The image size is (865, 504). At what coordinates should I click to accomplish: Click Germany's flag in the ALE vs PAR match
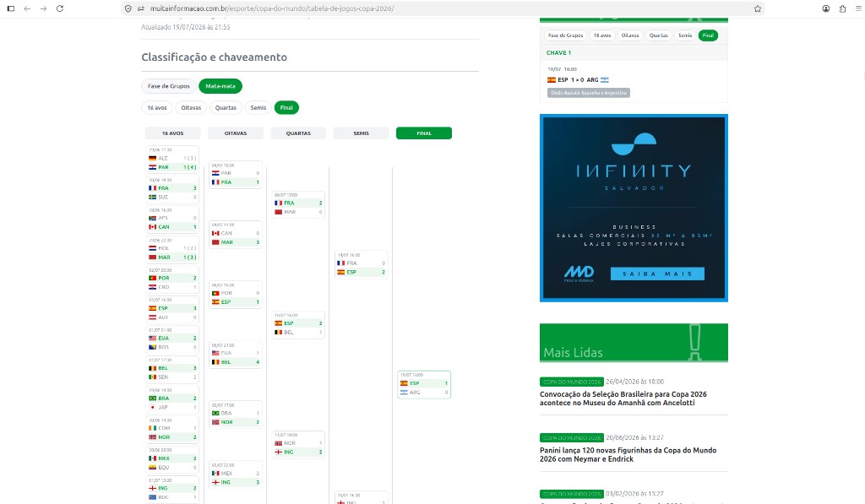click(152, 158)
